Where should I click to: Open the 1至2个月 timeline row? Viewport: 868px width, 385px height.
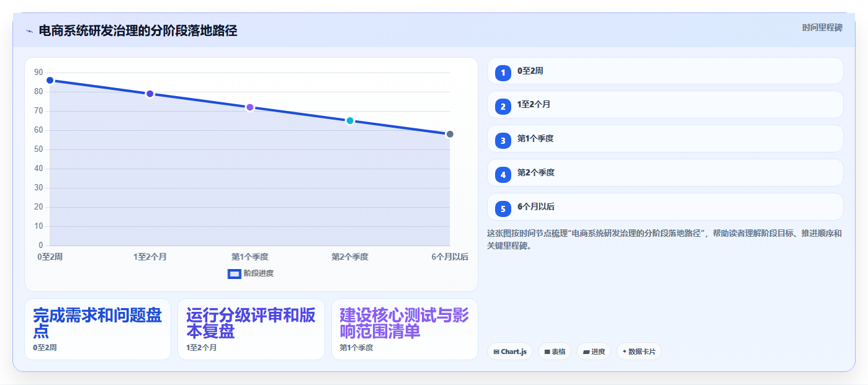[x=665, y=105]
